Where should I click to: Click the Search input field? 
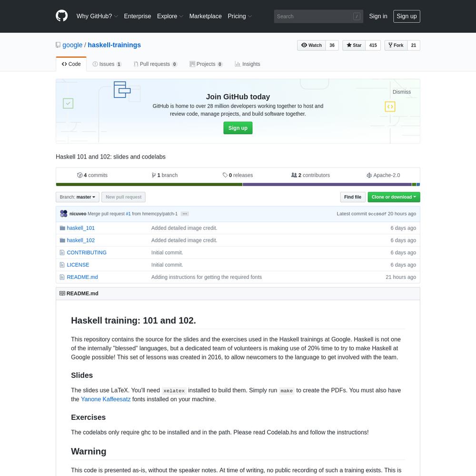(318, 16)
